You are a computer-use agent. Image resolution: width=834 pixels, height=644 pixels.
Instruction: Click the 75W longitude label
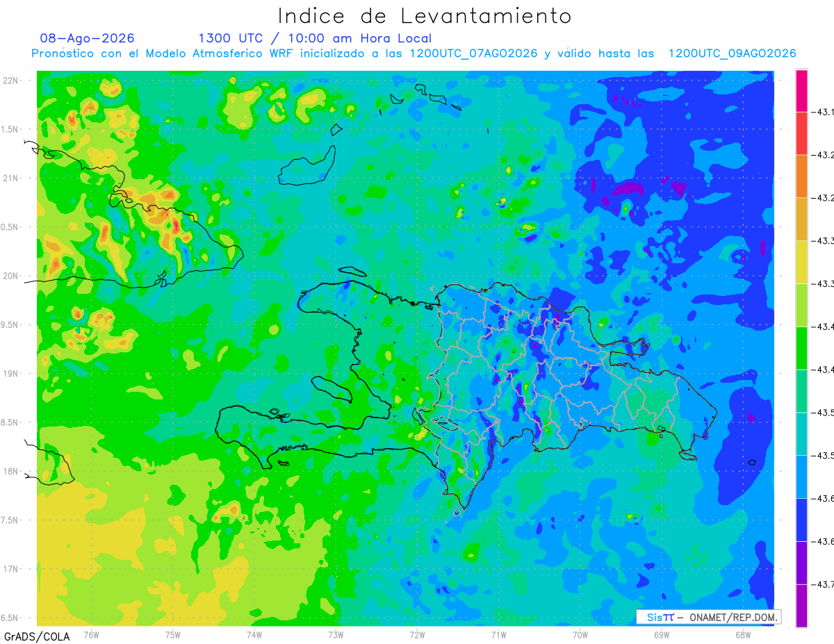click(x=173, y=634)
